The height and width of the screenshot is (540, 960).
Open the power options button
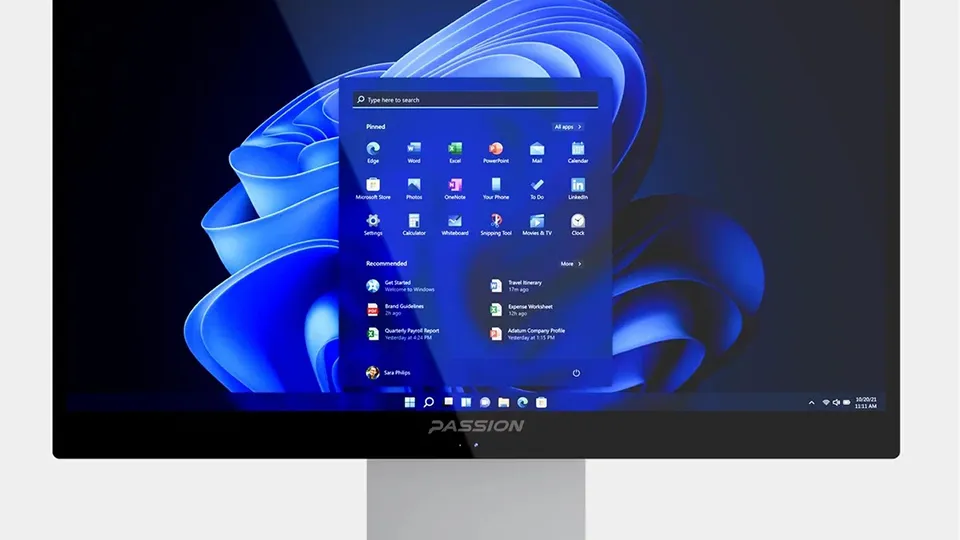(x=576, y=373)
